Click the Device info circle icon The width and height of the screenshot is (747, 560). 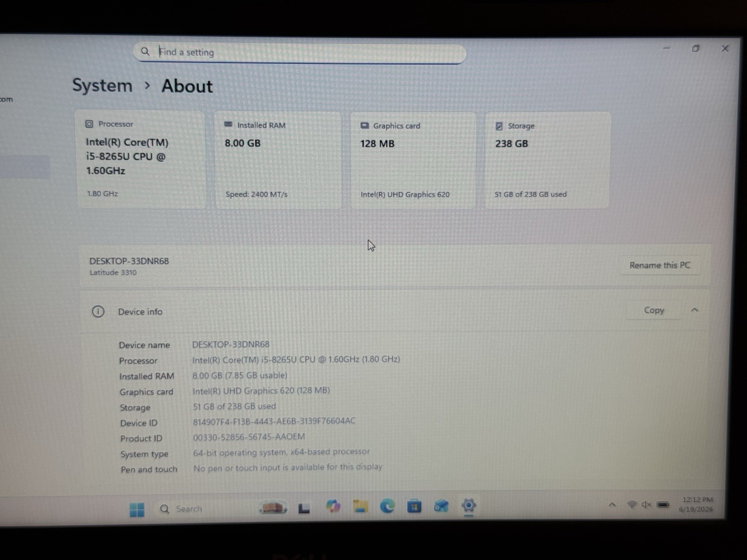coord(98,311)
